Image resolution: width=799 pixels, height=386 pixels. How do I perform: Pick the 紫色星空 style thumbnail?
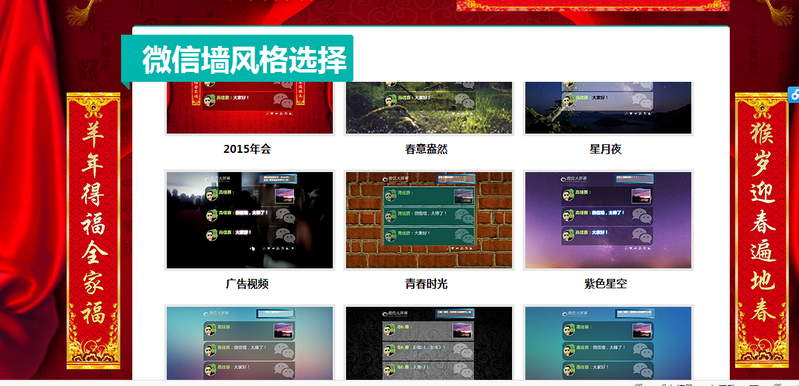click(608, 220)
